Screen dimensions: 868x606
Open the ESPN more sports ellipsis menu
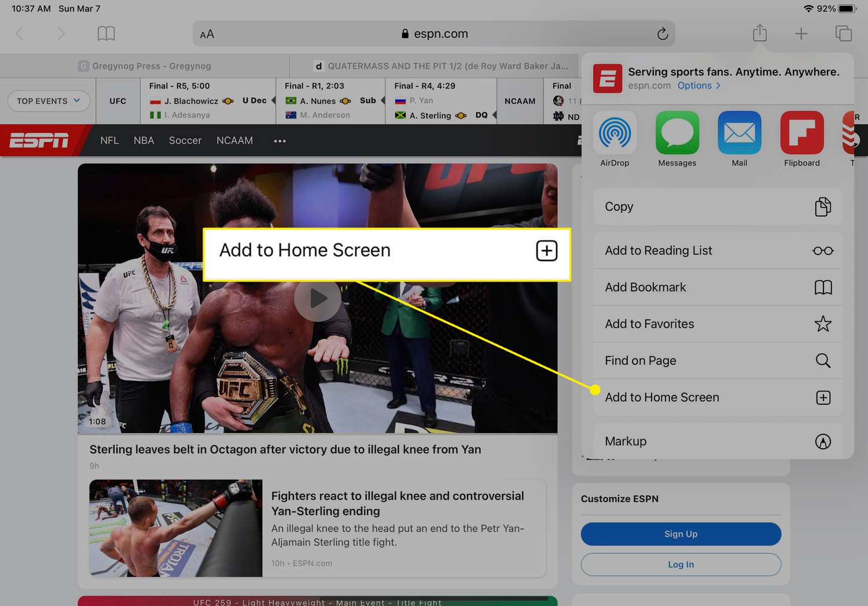[x=280, y=141]
